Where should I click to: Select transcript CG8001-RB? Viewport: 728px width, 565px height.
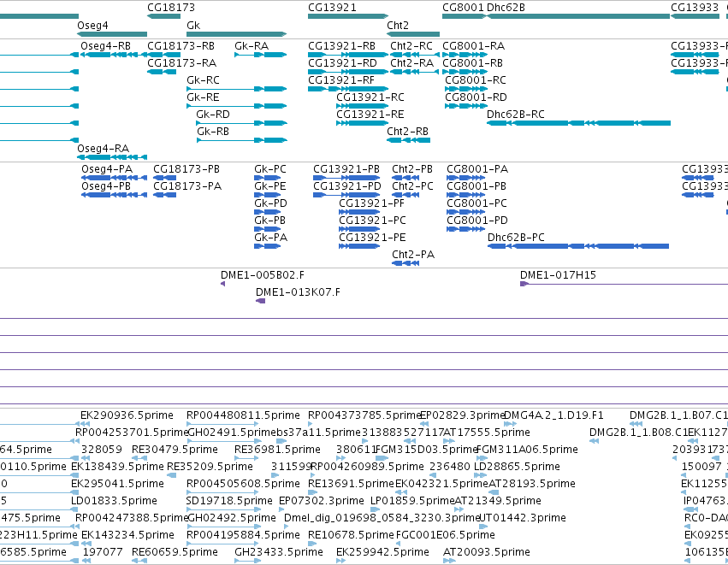[x=465, y=72]
